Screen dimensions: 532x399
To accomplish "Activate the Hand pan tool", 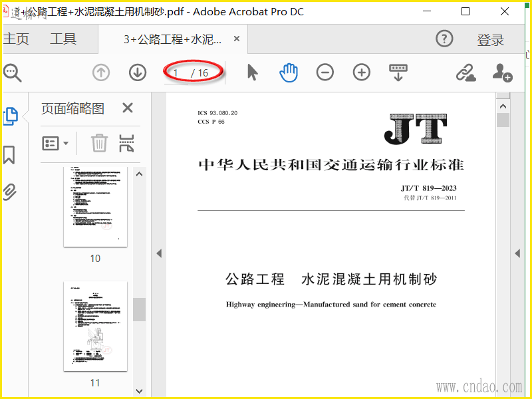I will point(289,72).
